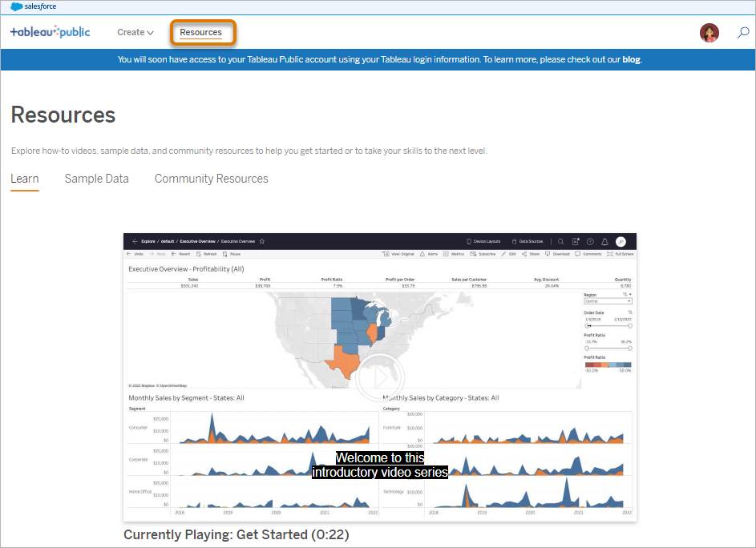This screenshot has height=548, width=756.
Task: Open the Order Date filter options caret
Action: [x=630, y=312]
